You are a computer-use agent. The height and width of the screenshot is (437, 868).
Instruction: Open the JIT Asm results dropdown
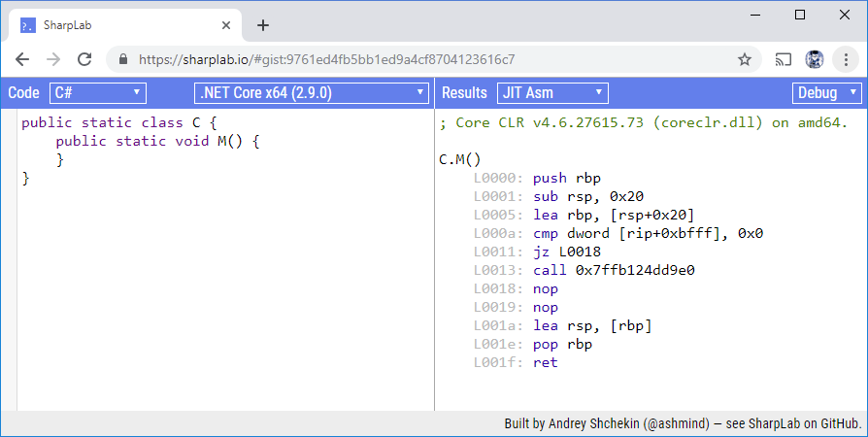[x=552, y=93]
